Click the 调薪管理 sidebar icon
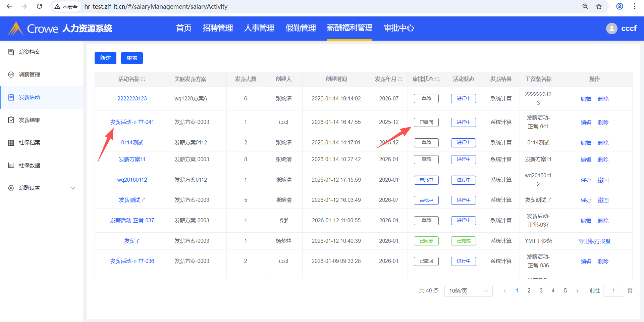The height and width of the screenshot is (322, 644). [x=11, y=75]
